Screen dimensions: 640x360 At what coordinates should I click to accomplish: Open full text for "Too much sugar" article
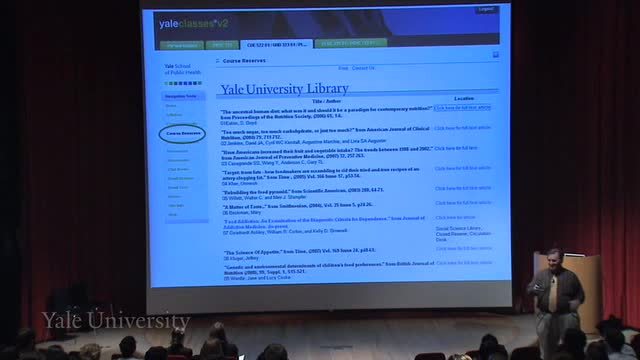463,128
